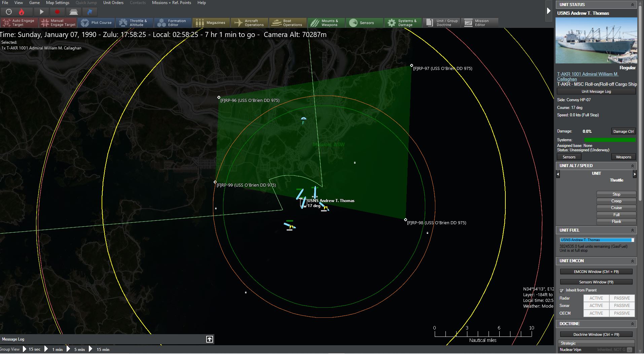Open the Sensors toolbar button
644x354 pixels.
point(364,23)
